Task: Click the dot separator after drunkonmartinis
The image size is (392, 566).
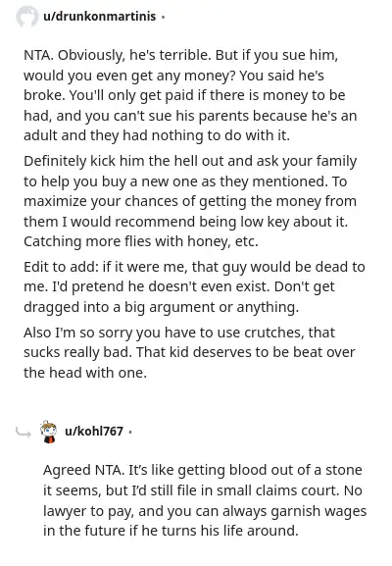Action: (163, 17)
